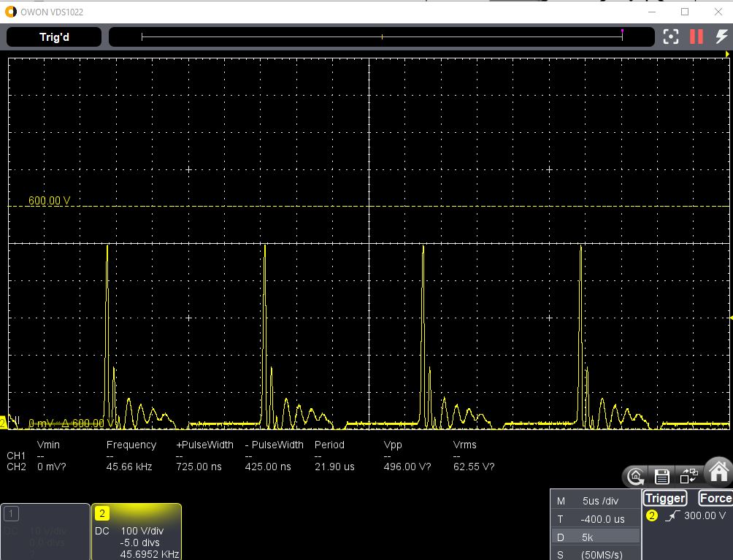Click the Force trigger button
Viewport: 733px width, 560px height.
[x=715, y=498]
